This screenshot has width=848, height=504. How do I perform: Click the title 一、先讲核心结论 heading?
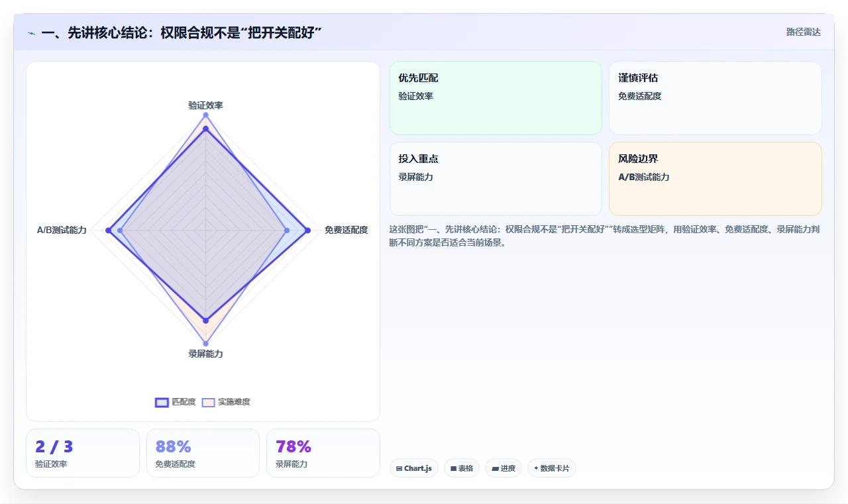(181, 32)
